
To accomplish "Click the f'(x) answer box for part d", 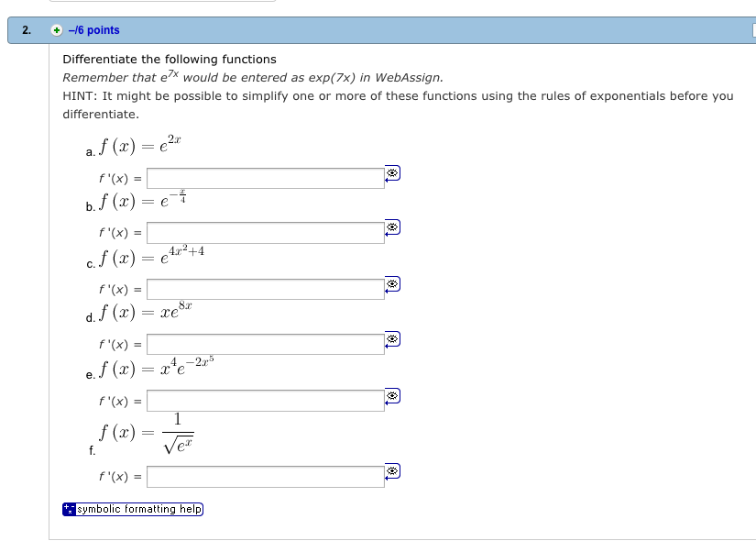I will 266,344.
